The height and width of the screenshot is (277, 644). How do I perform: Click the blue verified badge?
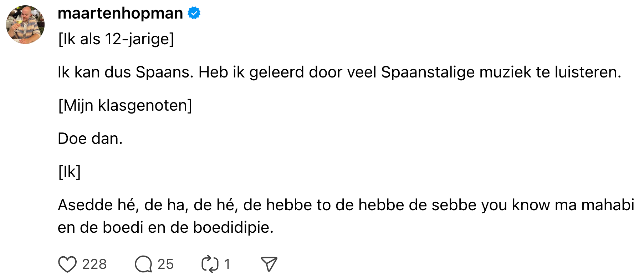(x=194, y=13)
